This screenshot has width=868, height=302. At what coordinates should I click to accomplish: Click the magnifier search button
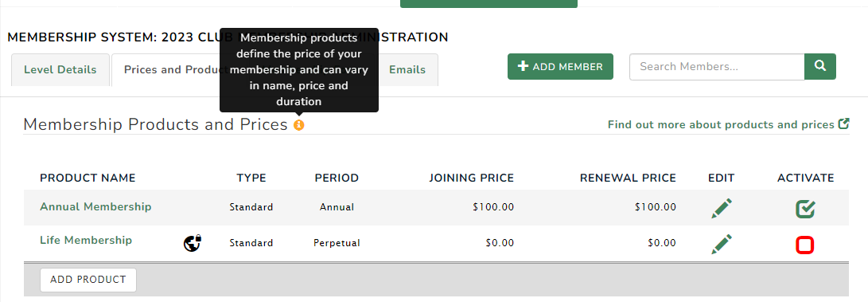(x=819, y=66)
